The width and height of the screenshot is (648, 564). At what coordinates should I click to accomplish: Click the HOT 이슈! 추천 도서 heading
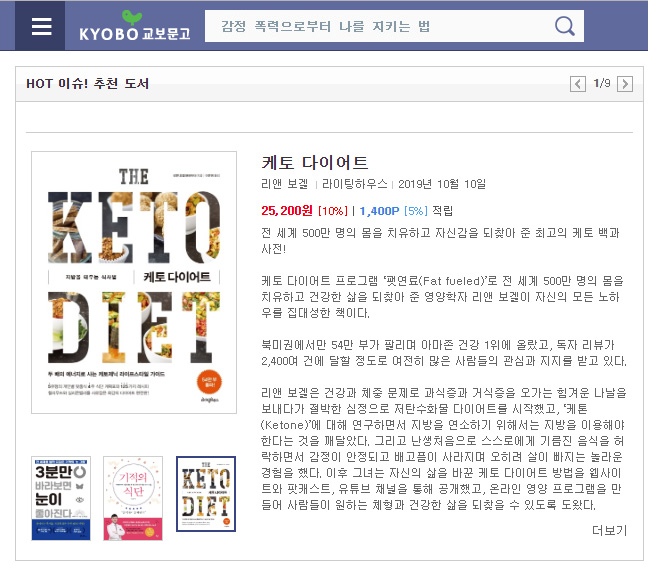(87, 83)
